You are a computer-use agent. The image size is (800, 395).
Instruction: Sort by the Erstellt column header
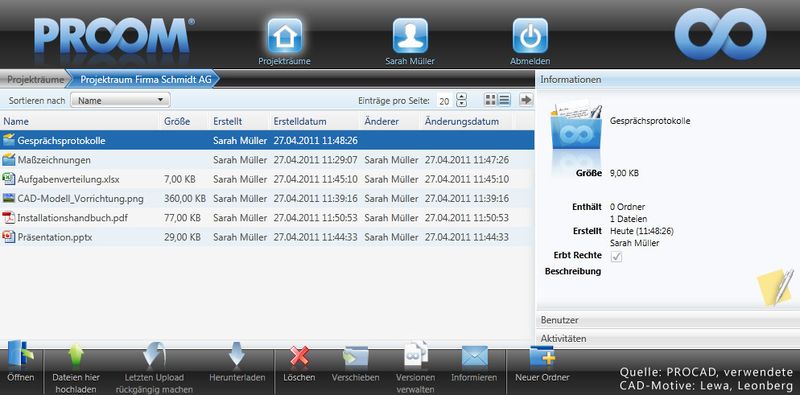coord(228,121)
